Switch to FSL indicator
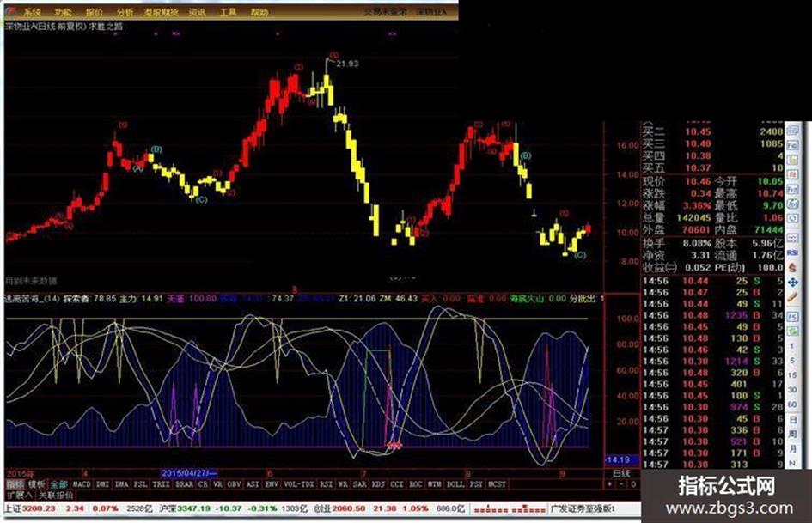 [140, 484]
